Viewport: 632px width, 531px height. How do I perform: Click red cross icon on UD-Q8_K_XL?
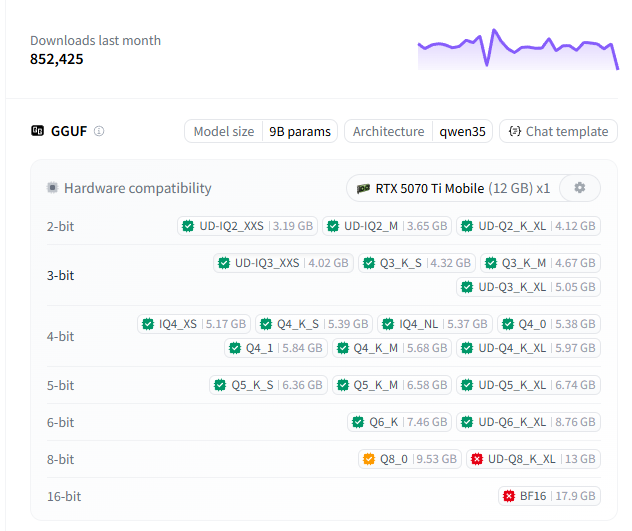point(477,459)
